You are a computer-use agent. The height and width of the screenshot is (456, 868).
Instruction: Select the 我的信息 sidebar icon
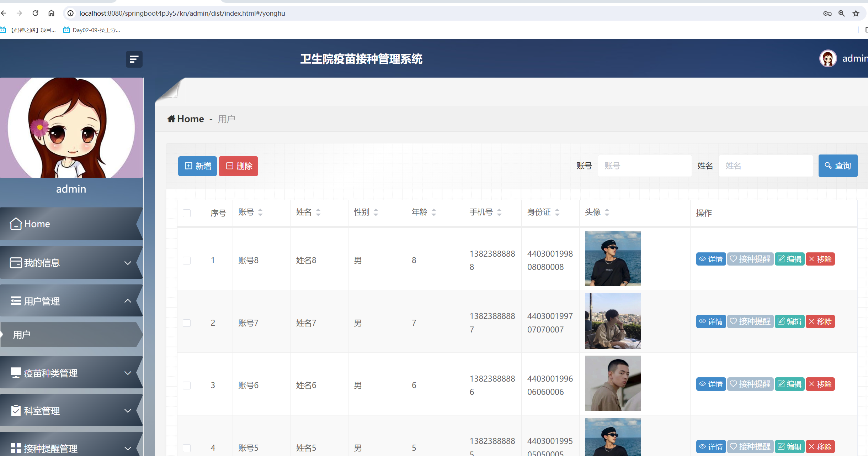pos(15,262)
